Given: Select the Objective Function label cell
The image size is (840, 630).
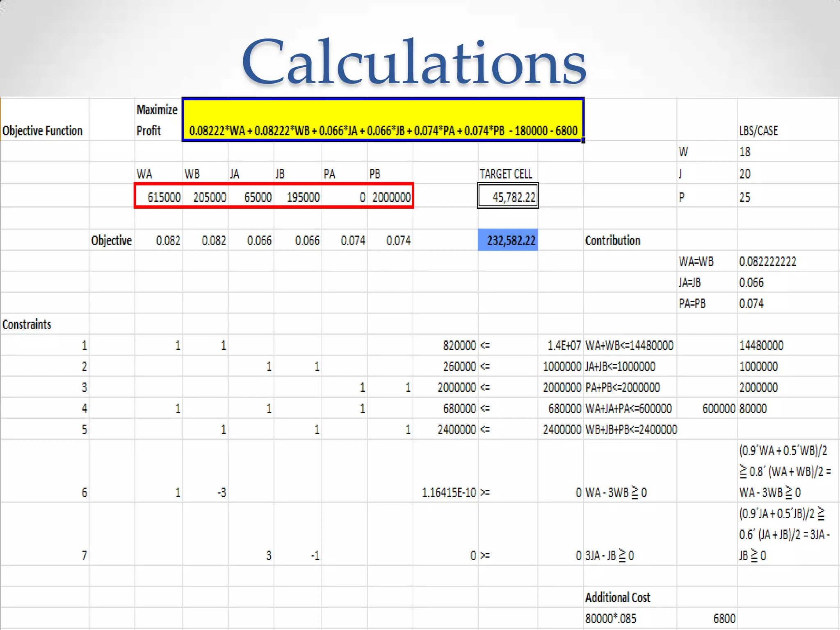Looking at the screenshot, I should (x=43, y=130).
